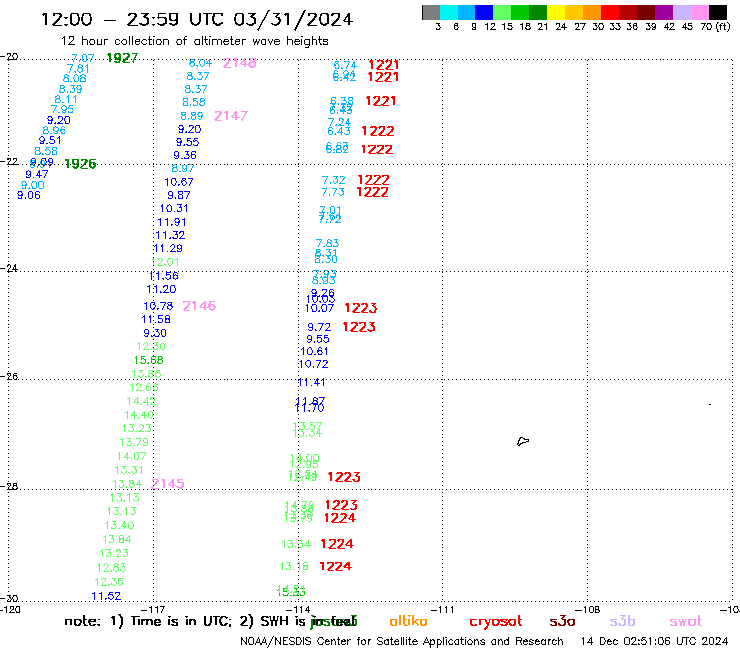Screen dimensions: 740x650
Task: Click the wave height value '9.51'
Action: point(50,140)
